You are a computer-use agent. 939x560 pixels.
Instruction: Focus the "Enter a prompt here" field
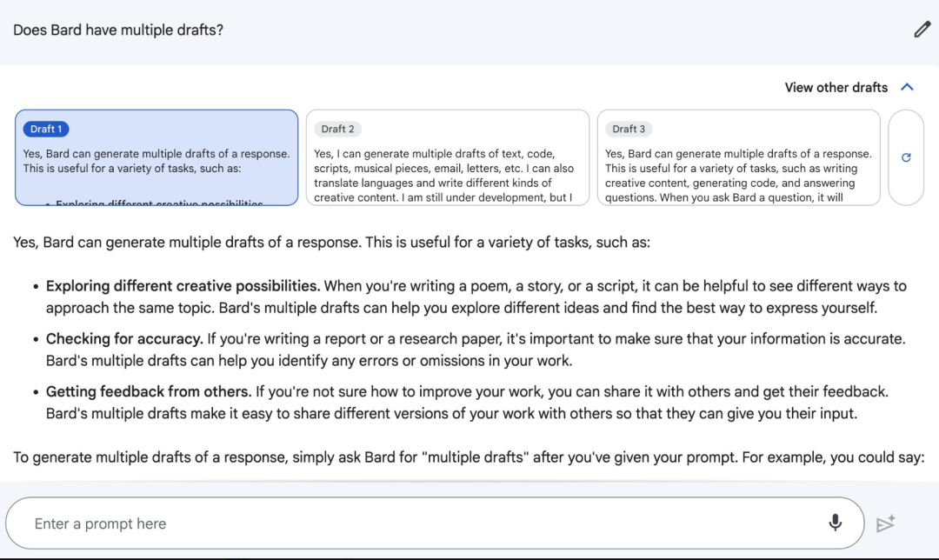click(417, 523)
